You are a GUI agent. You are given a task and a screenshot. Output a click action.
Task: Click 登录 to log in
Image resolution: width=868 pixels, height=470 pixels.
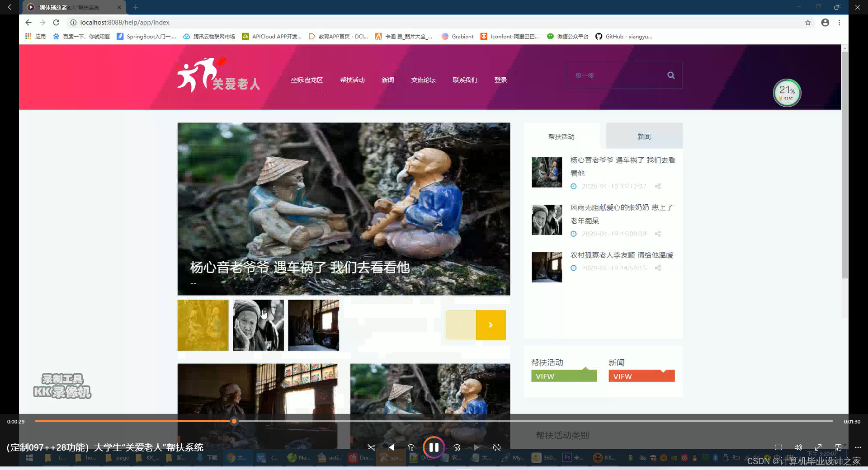pos(500,80)
